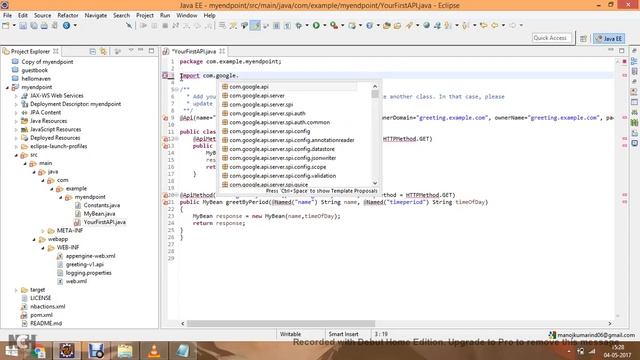This screenshot has height=360, width=640.
Task: Click the Run Last Tool red-toolbox icon
Action: click(x=334, y=25)
